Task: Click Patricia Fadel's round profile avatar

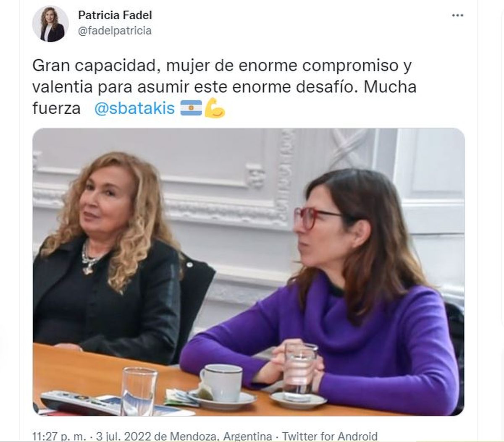Action: tap(50, 24)
